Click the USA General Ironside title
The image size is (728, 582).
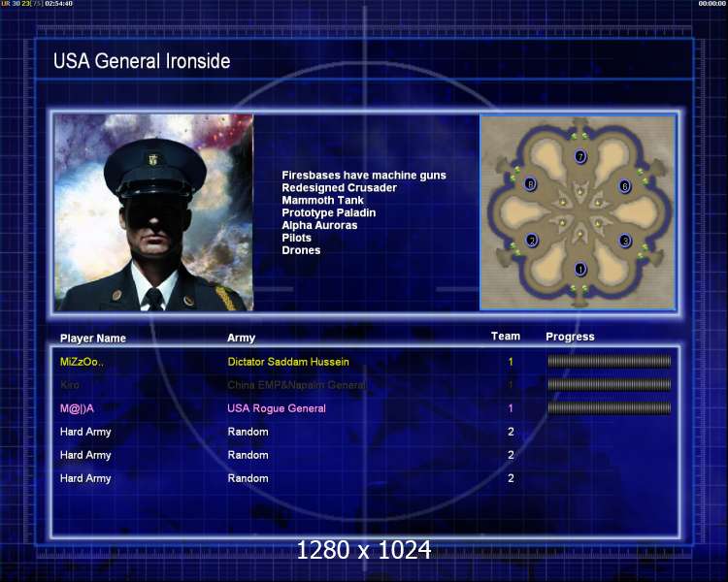(142, 61)
